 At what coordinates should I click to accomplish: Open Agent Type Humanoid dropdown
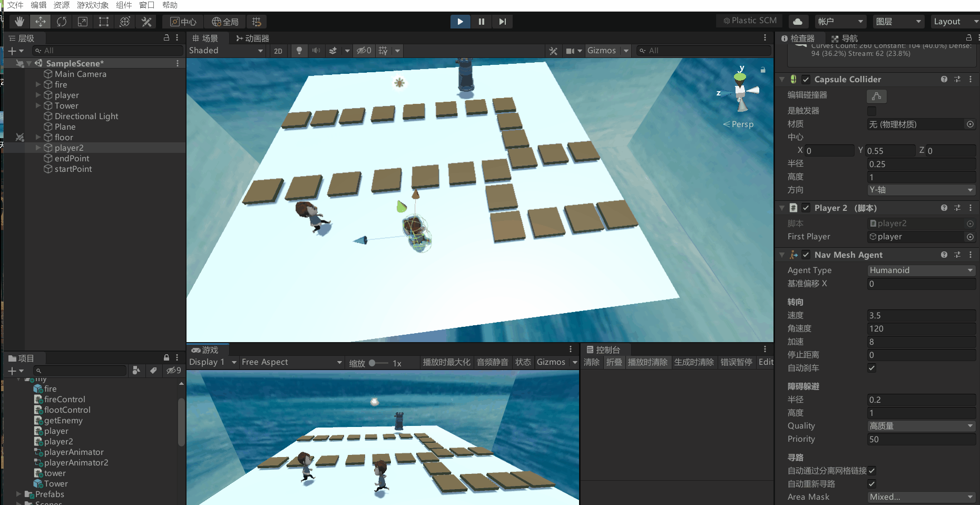pos(922,270)
